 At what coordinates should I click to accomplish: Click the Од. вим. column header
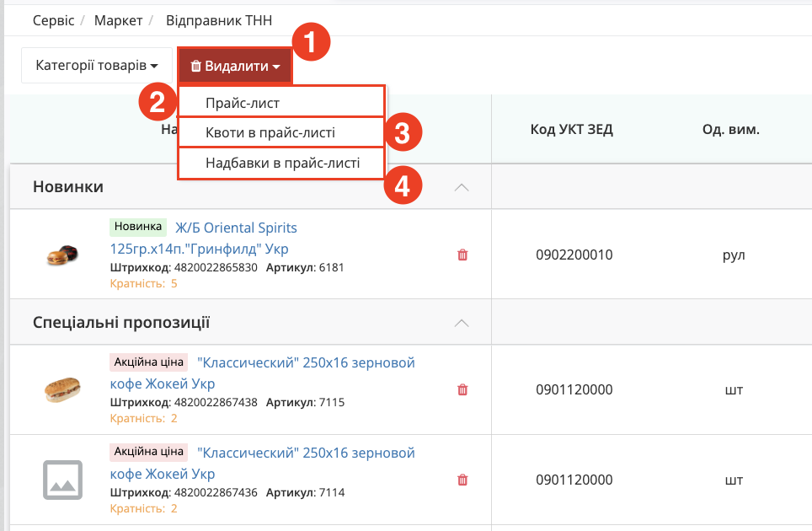point(730,129)
